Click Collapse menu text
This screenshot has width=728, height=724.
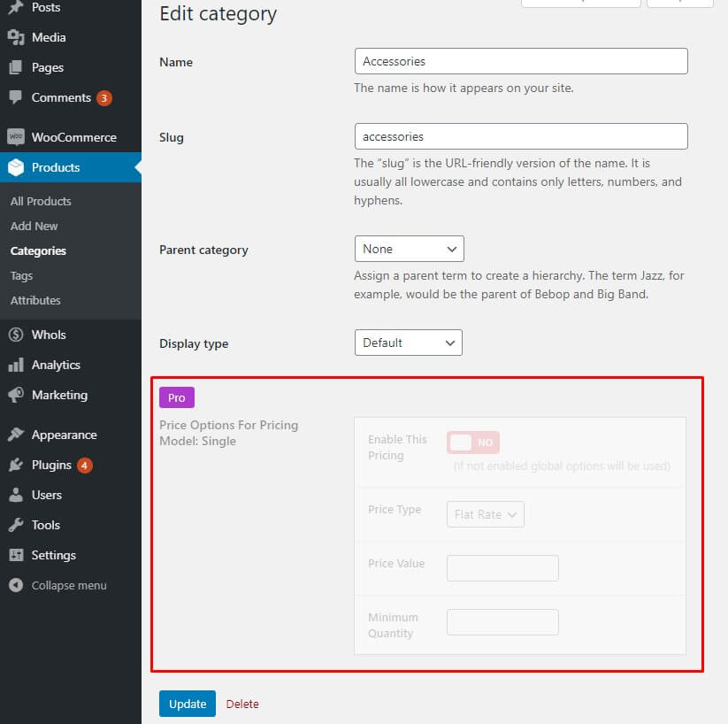click(x=69, y=586)
